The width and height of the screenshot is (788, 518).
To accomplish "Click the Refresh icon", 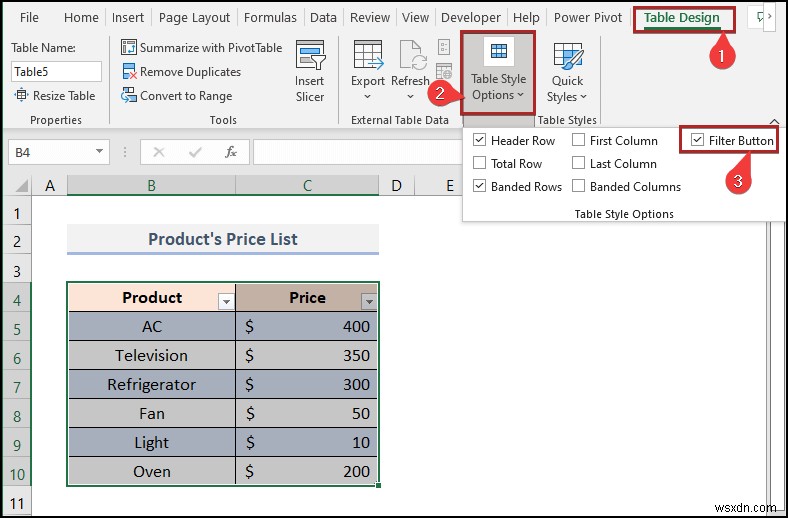I will (x=411, y=54).
